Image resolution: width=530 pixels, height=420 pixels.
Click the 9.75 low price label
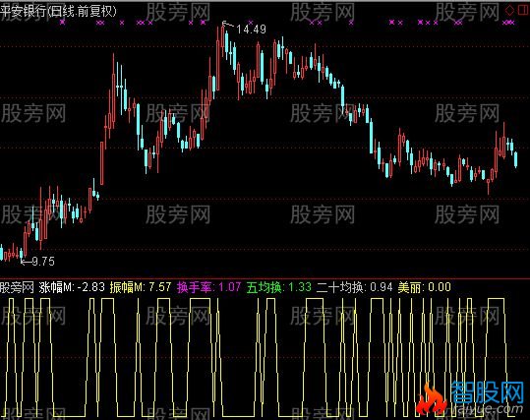click(x=43, y=262)
